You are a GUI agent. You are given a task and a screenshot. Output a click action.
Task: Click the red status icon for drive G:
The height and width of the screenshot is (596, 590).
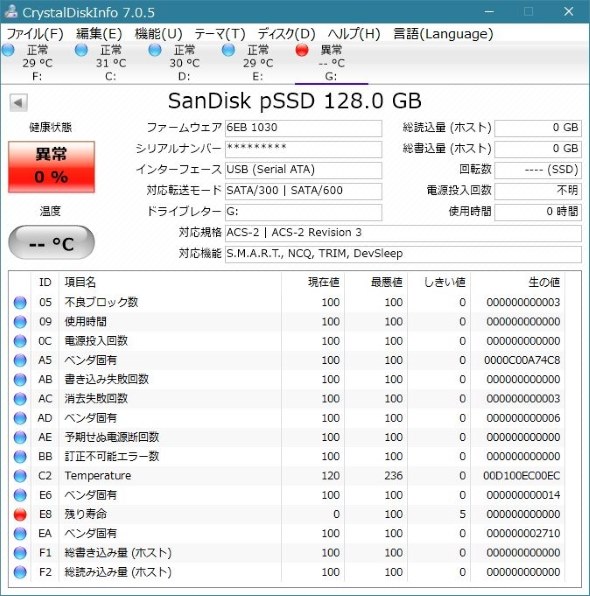tap(302, 50)
